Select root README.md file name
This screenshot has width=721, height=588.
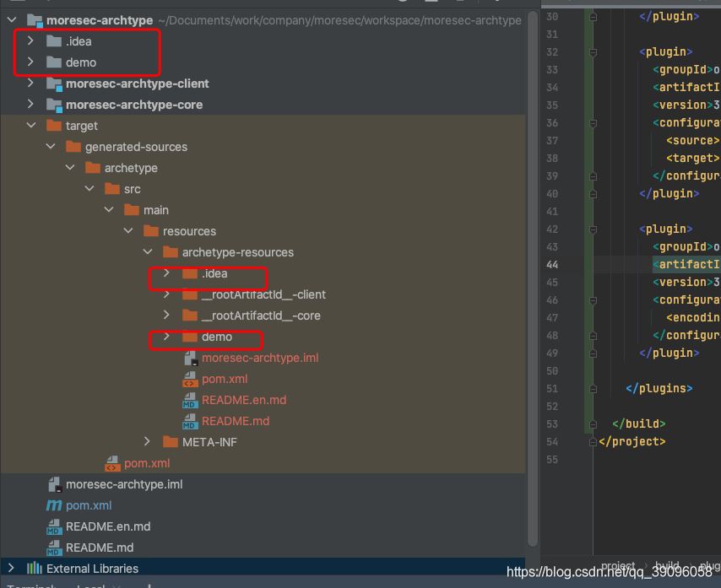click(x=100, y=548)
